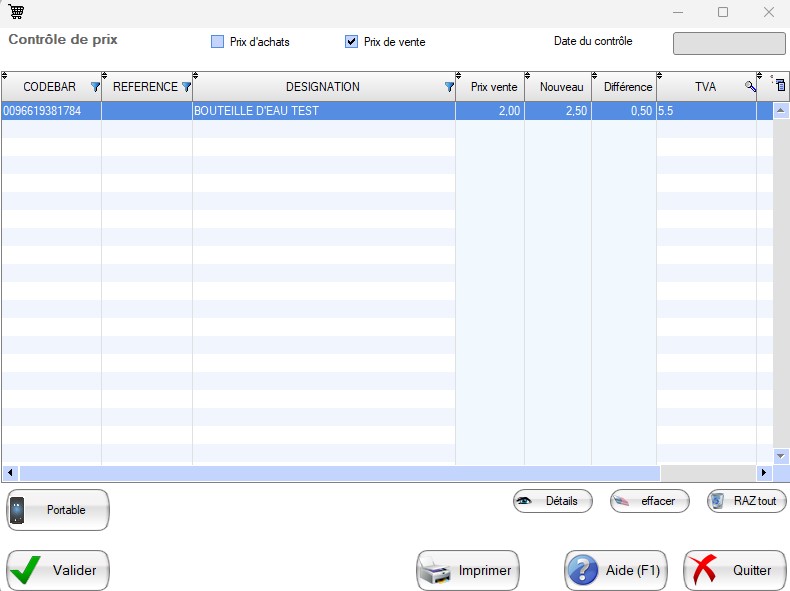
Task: Open Portable handheld device import
Action: [58, 510]
